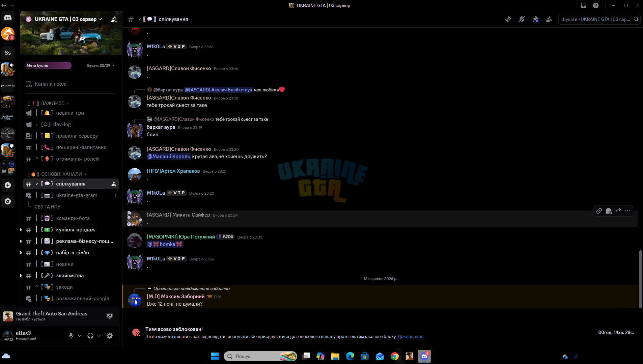Open розважальний-розділ channel
The width and height of the screenshot is (643, 364).
click(71, 299)
